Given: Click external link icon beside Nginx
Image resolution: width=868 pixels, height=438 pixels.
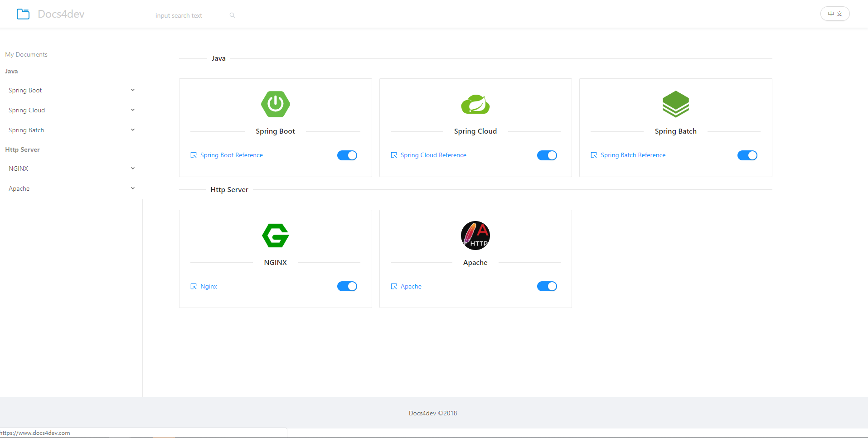Looking at the screenshot, I should click(194, 286).
